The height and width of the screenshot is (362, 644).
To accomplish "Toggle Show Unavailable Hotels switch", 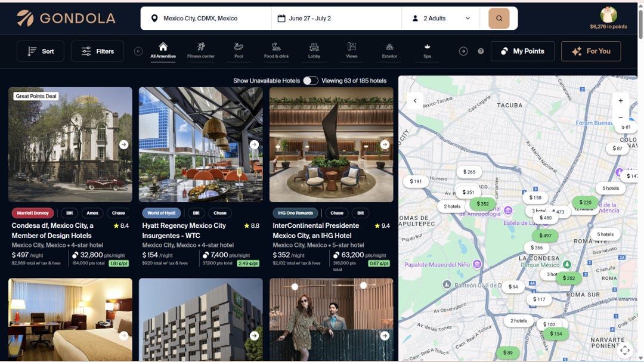I will tap(311, 81).
